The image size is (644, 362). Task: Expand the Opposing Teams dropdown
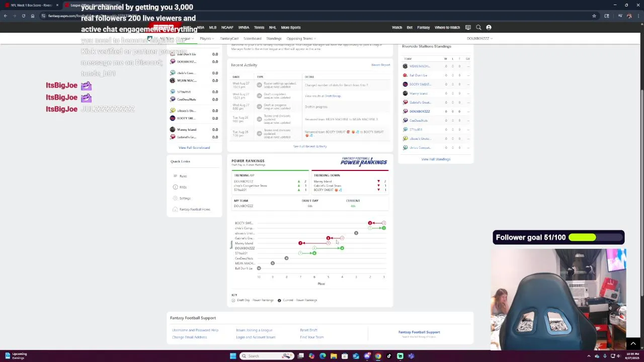301,39
